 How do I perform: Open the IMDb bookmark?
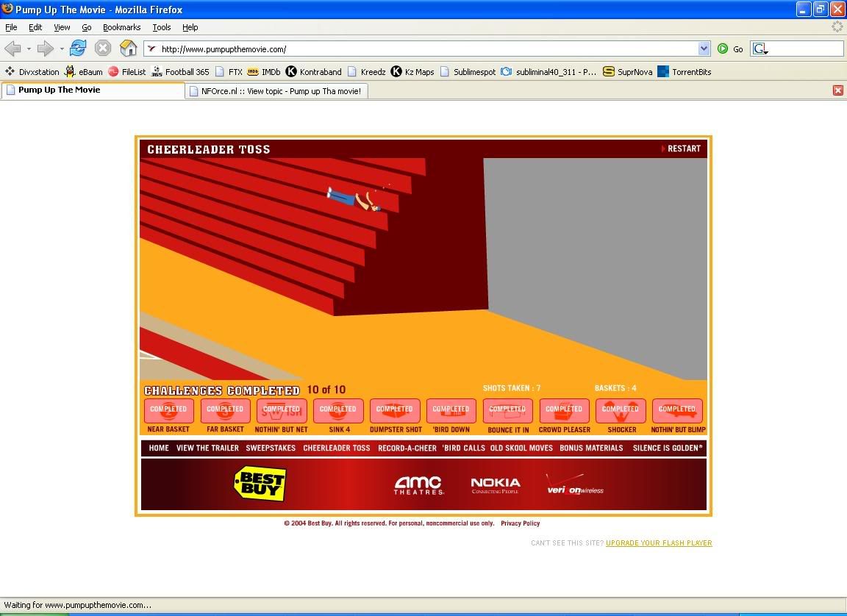coord(264,71)
